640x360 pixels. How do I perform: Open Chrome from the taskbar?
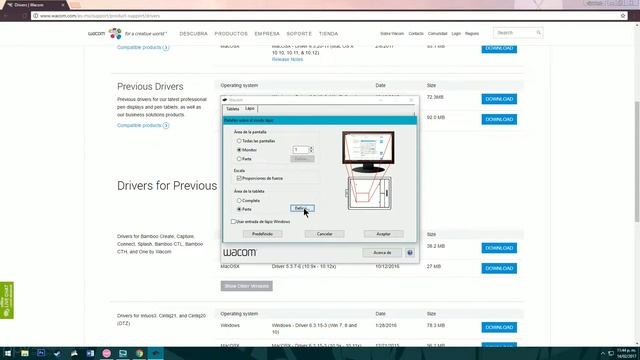(x=139, y=353)
